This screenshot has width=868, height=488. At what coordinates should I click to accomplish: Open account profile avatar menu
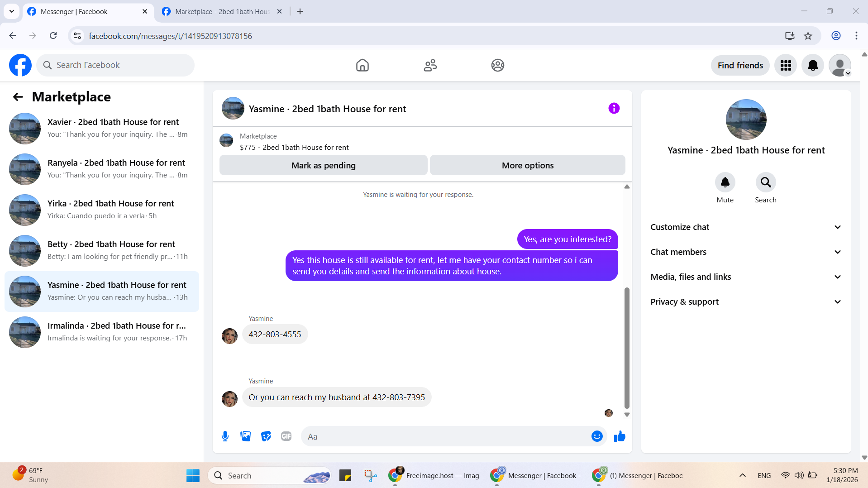(x=840, y=65)
